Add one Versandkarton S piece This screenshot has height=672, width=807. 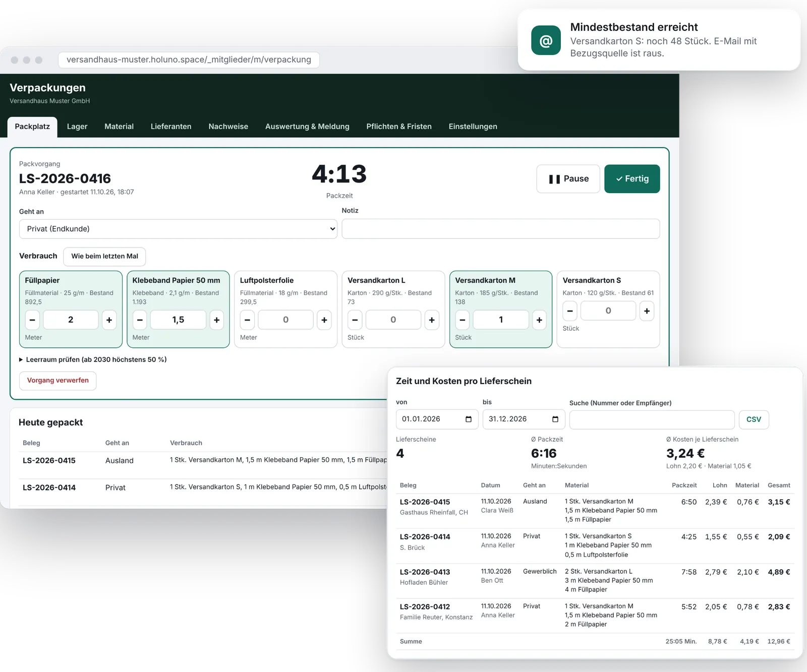click(647, 311)
